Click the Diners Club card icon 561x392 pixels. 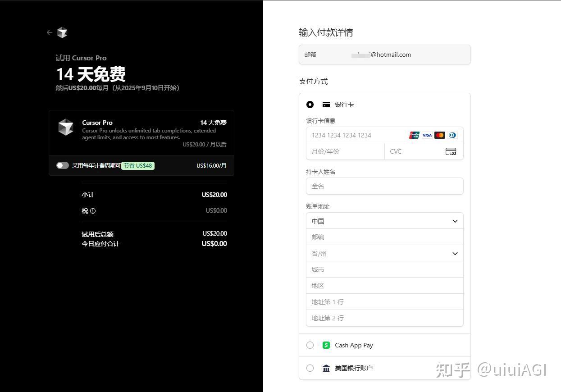click(452, 135)
